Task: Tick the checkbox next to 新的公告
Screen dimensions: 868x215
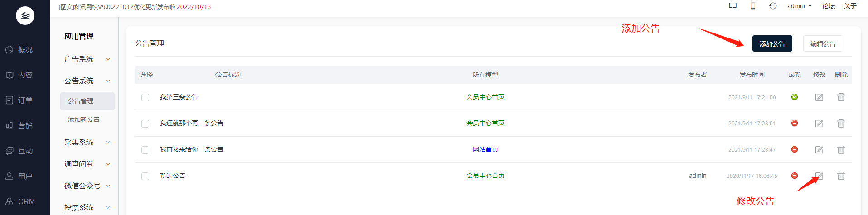Action: click(x=145, y=176)
